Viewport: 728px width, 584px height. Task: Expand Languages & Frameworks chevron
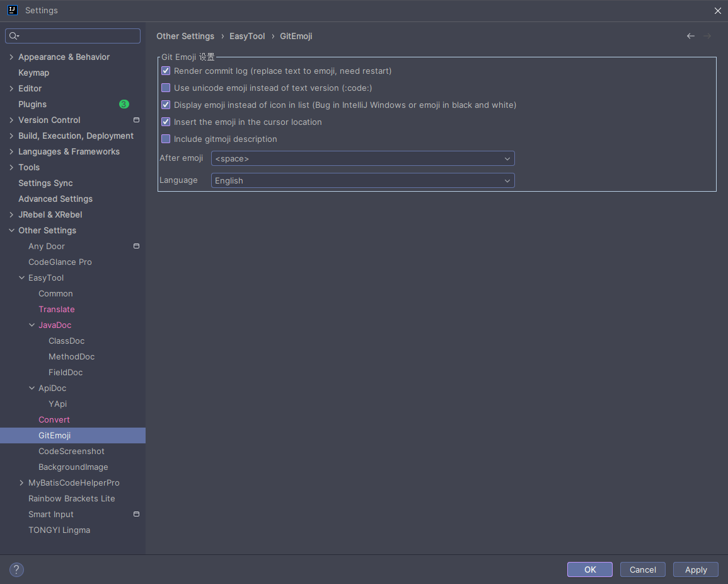click(11, 151)
